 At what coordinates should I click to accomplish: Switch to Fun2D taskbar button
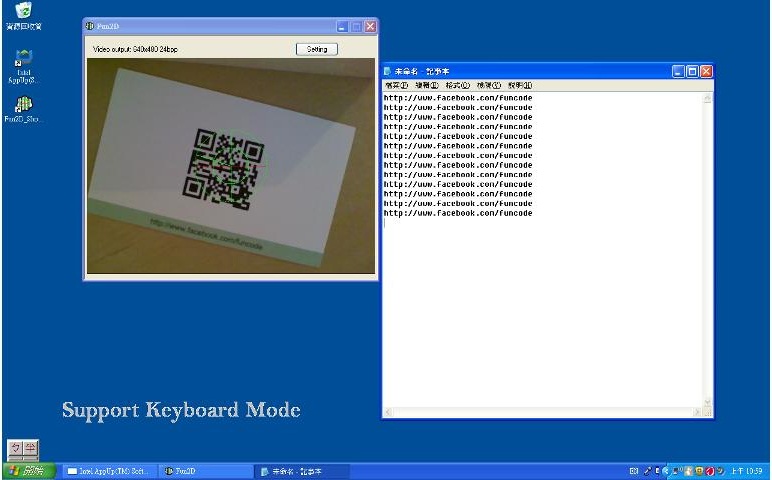point(207,471)
